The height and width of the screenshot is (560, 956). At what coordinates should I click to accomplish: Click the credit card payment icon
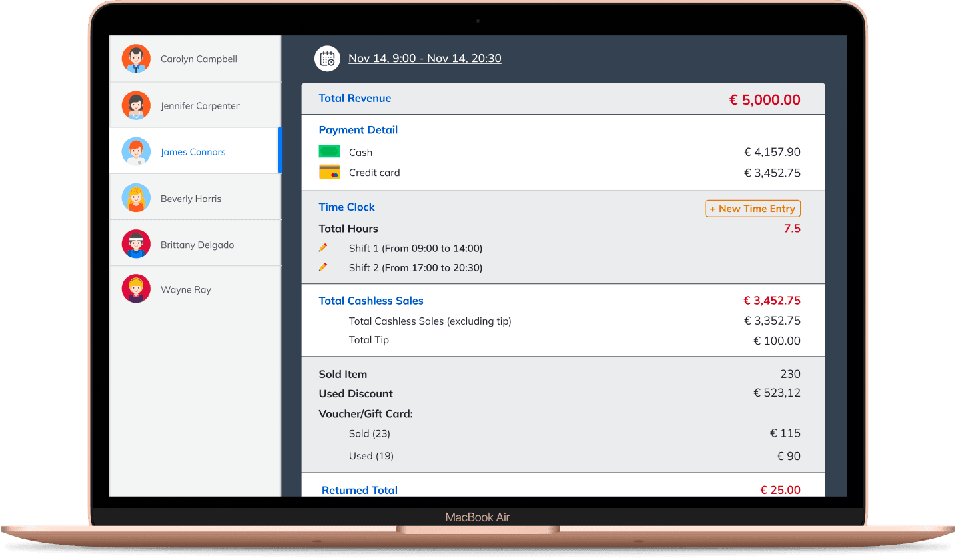[x=331, y=172]
